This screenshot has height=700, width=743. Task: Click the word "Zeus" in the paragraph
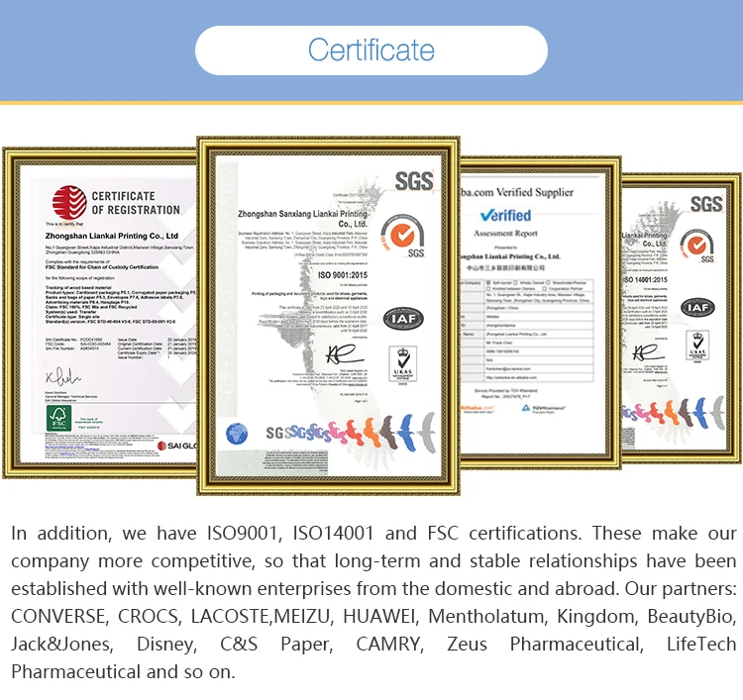pos(467,645)
